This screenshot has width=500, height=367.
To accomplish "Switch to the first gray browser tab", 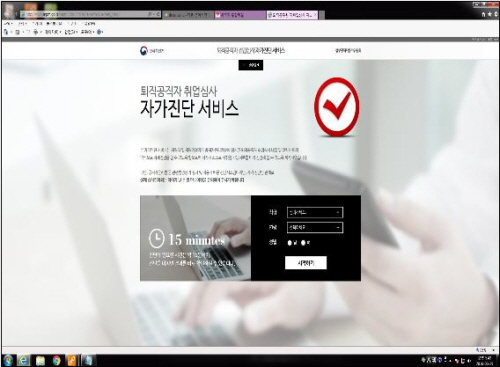I will 188,15.
